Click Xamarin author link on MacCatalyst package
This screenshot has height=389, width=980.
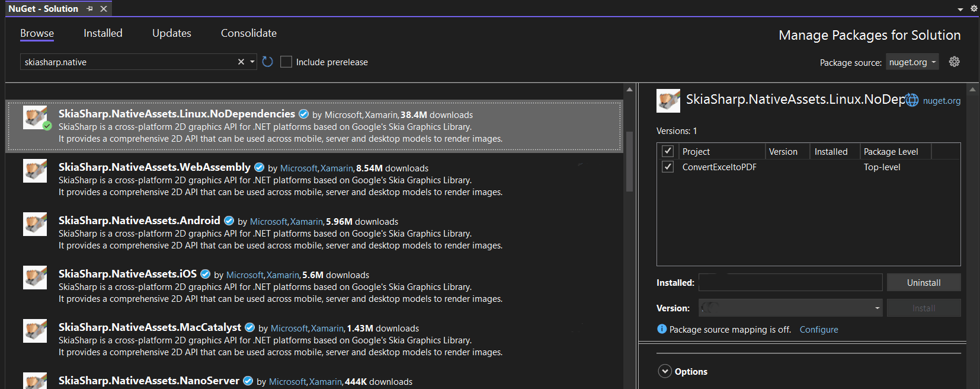pyautogui.click(x=327, y=329)
